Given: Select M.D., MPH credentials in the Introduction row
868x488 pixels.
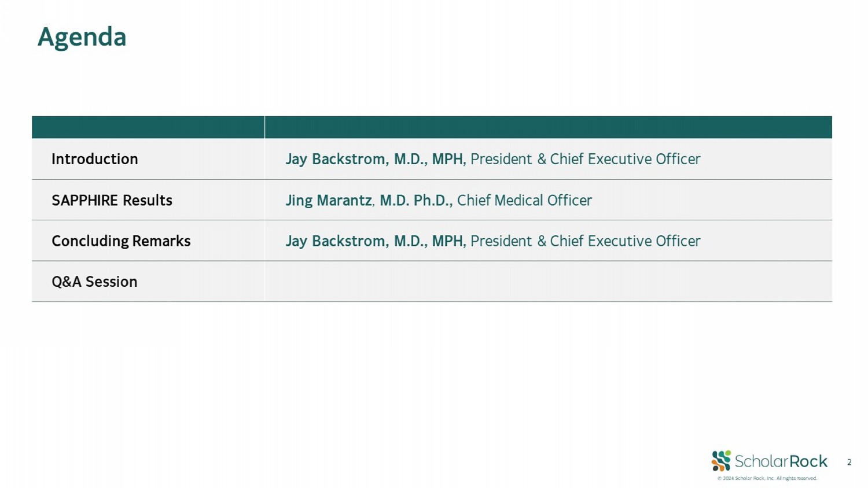Looking at the screenshot, I should pyautogui.click(x=429, y=159).
